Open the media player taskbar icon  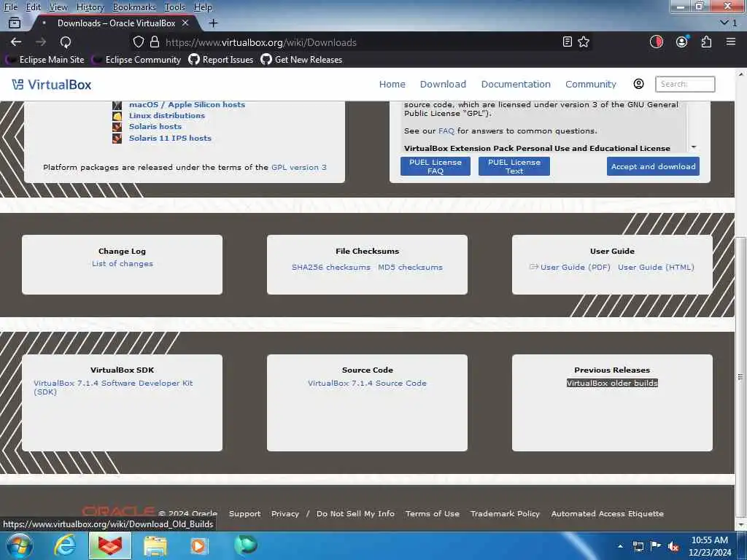pyautogui.click(x=199, y=545)
